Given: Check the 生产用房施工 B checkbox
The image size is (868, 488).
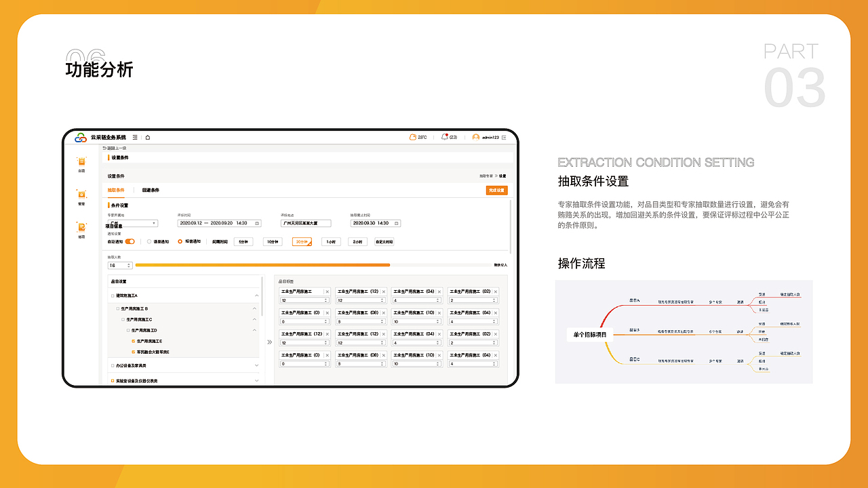Looking at the screenshot, I should (117, 308).
